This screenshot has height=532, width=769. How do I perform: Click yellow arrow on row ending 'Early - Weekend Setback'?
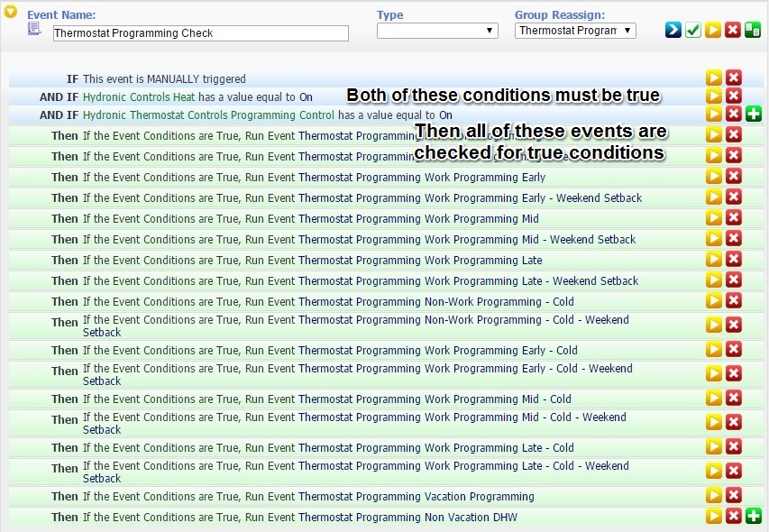click(714, 197)
